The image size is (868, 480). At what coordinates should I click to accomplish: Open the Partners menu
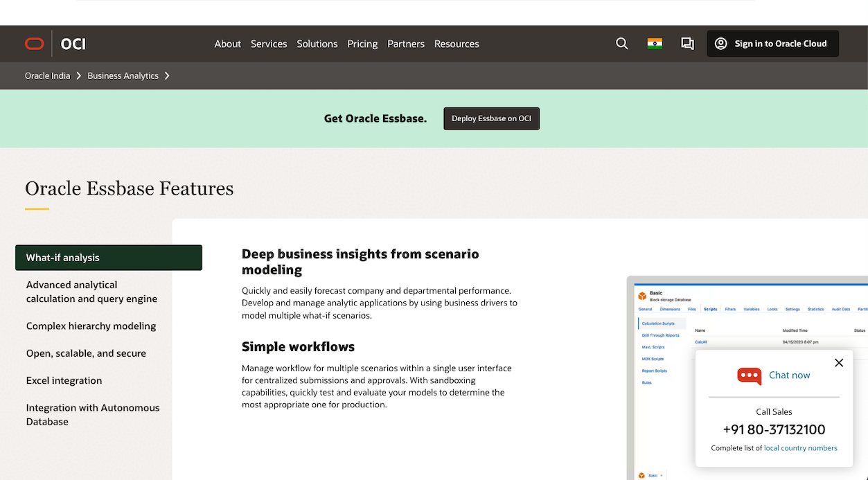pos(406,44)
